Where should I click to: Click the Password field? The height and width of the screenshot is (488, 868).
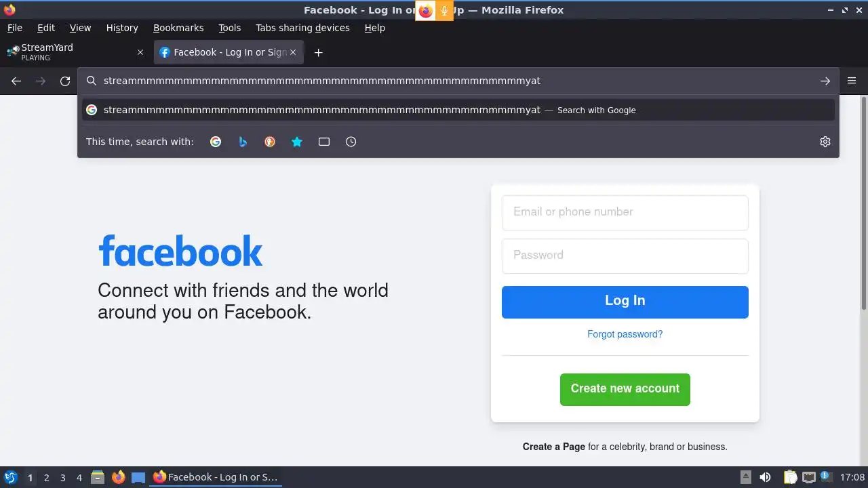point(625,256)
